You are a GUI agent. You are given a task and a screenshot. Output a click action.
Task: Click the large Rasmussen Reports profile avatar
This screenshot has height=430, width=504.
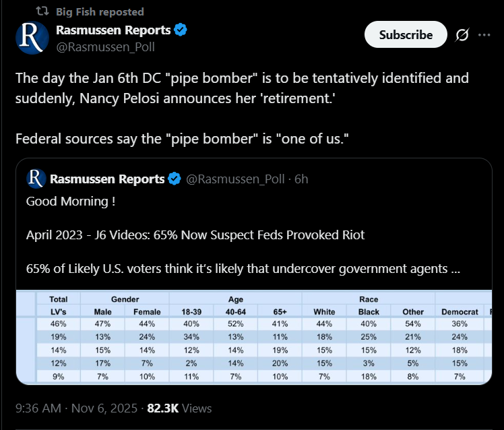click(32, 37)
